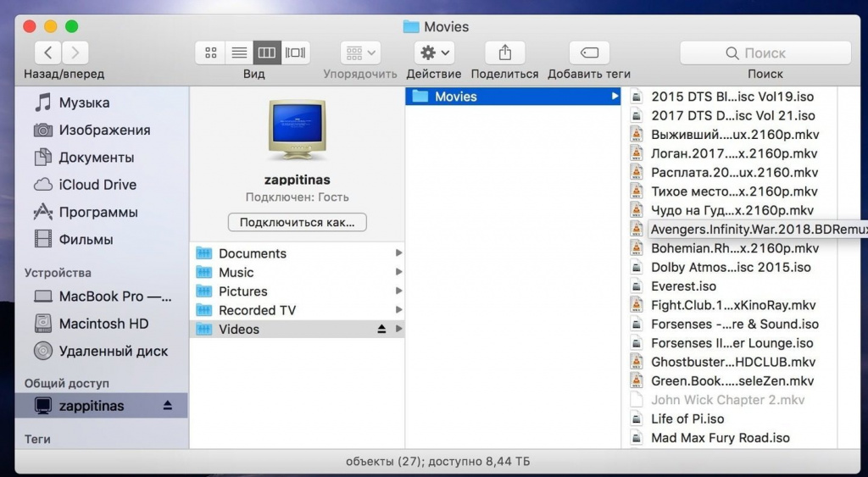Click the Подключиться как… button
Image resolution: width=868 pixels, height=477 pixels.
[x=298, y=223]
